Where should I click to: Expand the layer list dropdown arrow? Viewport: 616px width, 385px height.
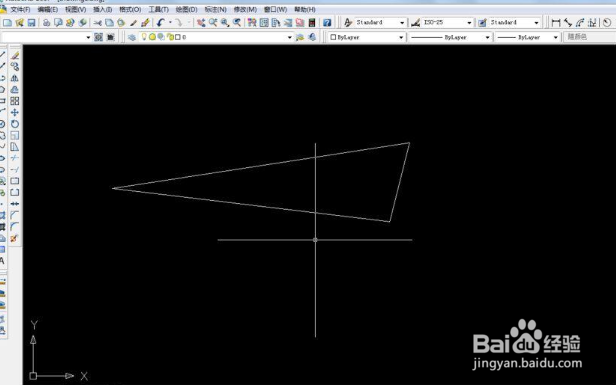(290, 37)
